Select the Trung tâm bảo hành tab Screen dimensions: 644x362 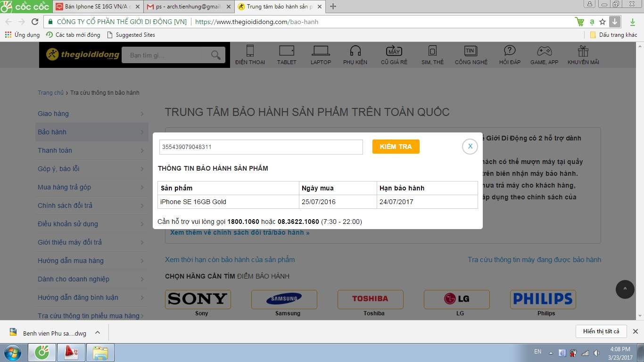tap(280, 7)
